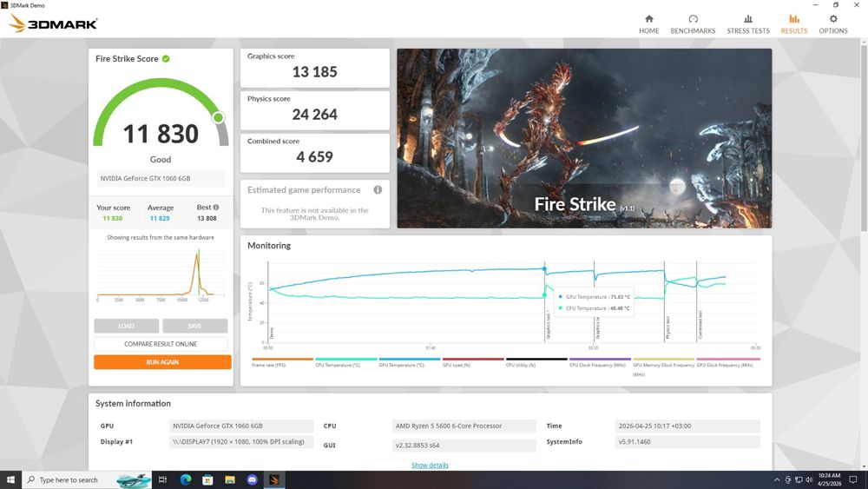Click the 3DMark logo
The height and width of the screenshot is (489, 868).
pos(54,23)
